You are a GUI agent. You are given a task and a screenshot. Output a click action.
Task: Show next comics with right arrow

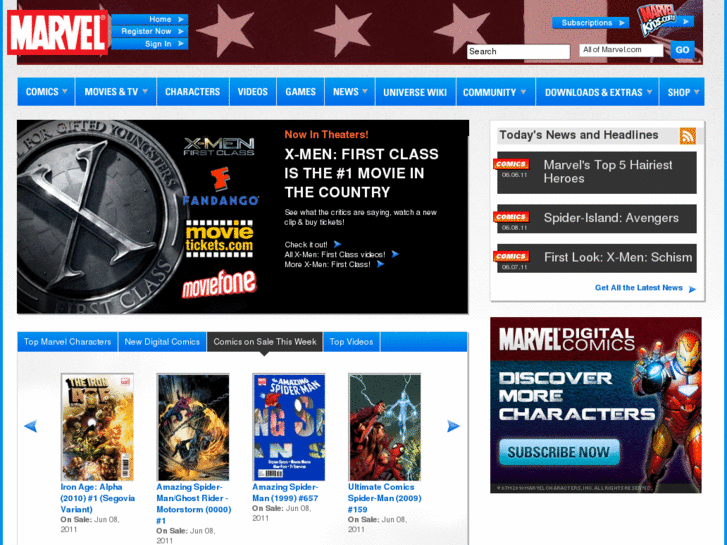(453, 426)
